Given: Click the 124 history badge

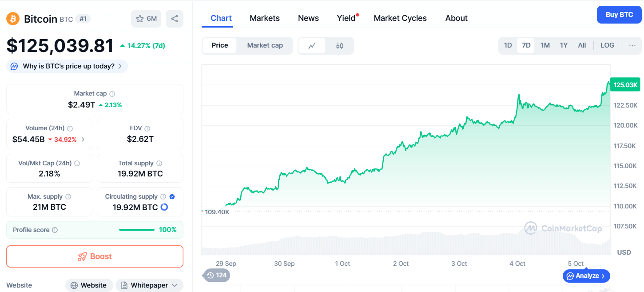Looking at the screenshot, I should 217,275.
